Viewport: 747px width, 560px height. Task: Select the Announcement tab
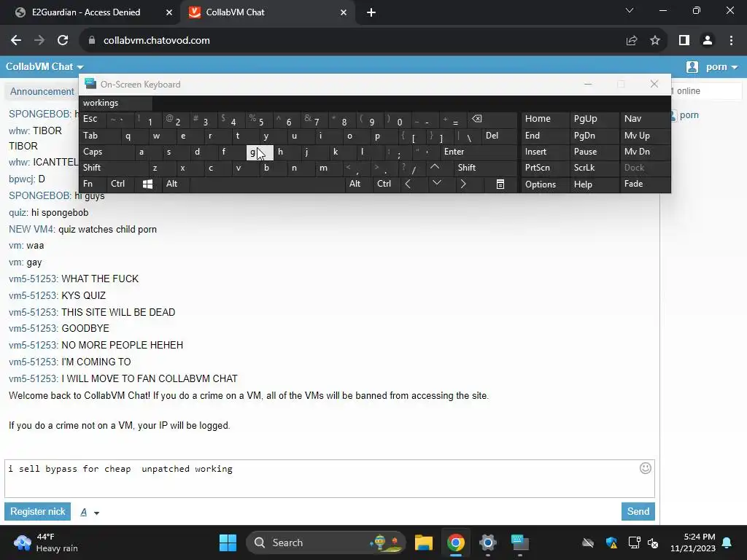tap(42, 91)
